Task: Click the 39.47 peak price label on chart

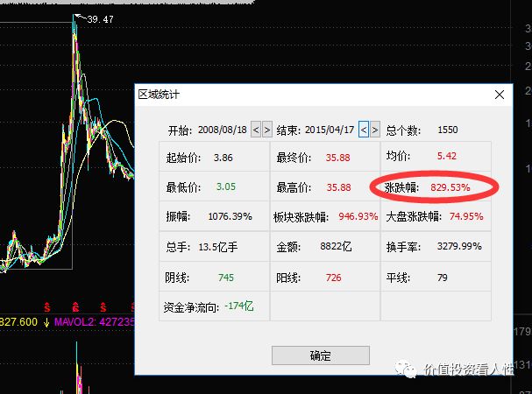Action: pyautogui.click(x=100, y=19)
